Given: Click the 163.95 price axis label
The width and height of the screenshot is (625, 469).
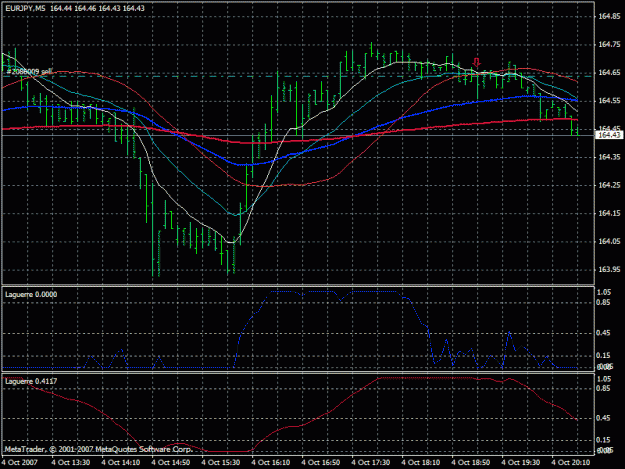Looking at the screenshot, I should pyautogui.click(x=609, y=270).
